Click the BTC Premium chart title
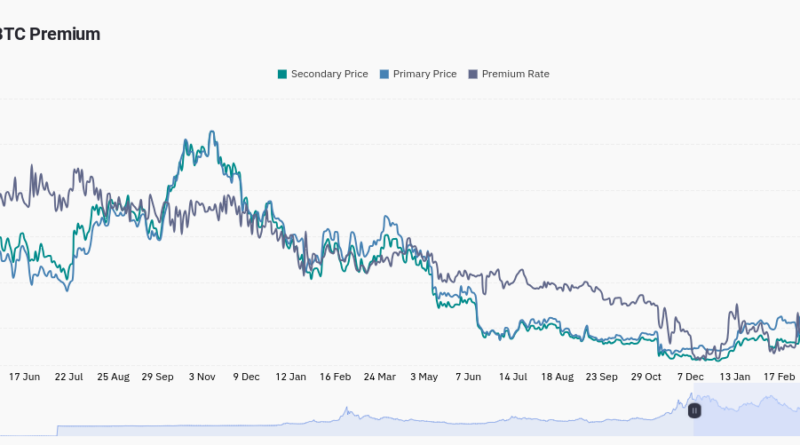 click(50, 34)
